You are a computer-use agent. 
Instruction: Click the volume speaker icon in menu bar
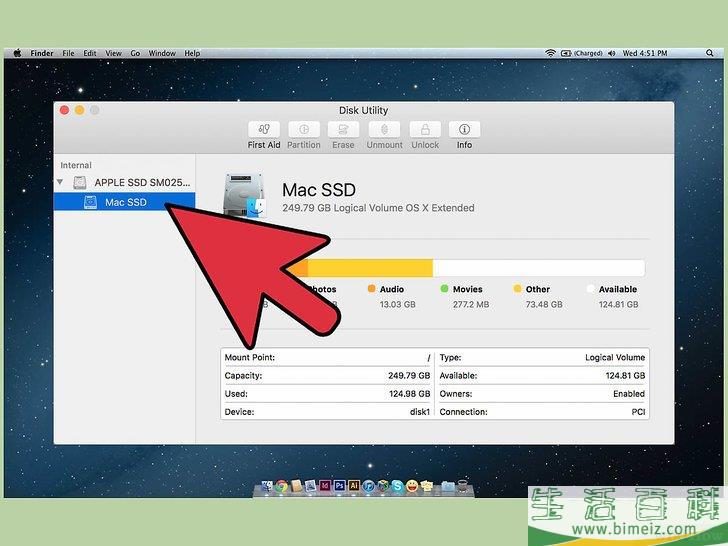pyautogui.click(x=611, y=53)
